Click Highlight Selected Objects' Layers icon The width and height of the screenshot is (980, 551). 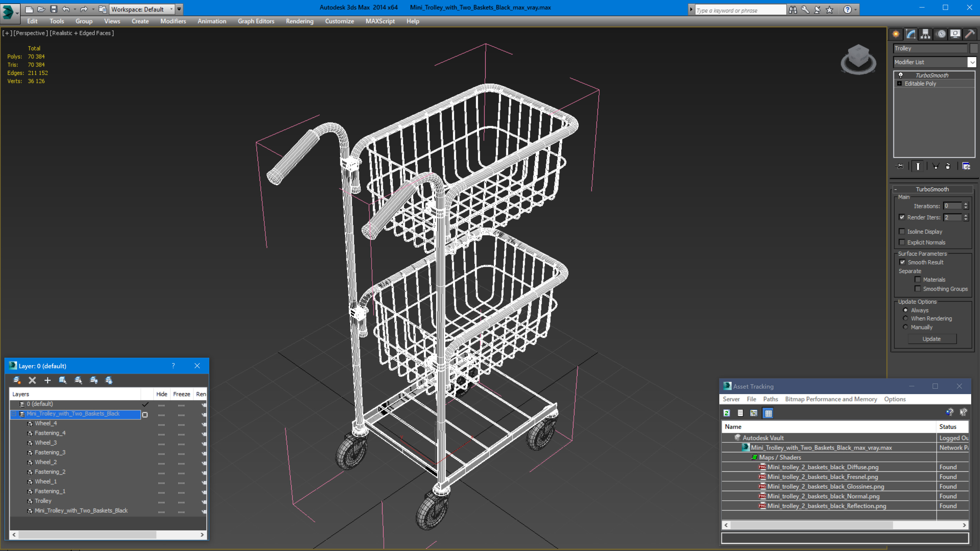78,380
